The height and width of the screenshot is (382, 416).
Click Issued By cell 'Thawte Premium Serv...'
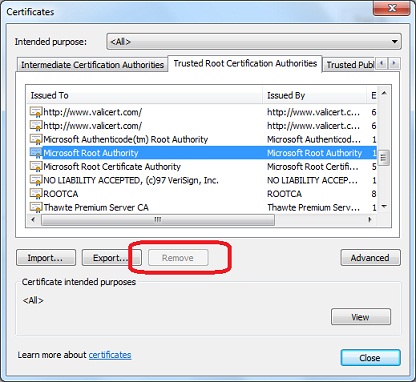(x=314, y=207)
